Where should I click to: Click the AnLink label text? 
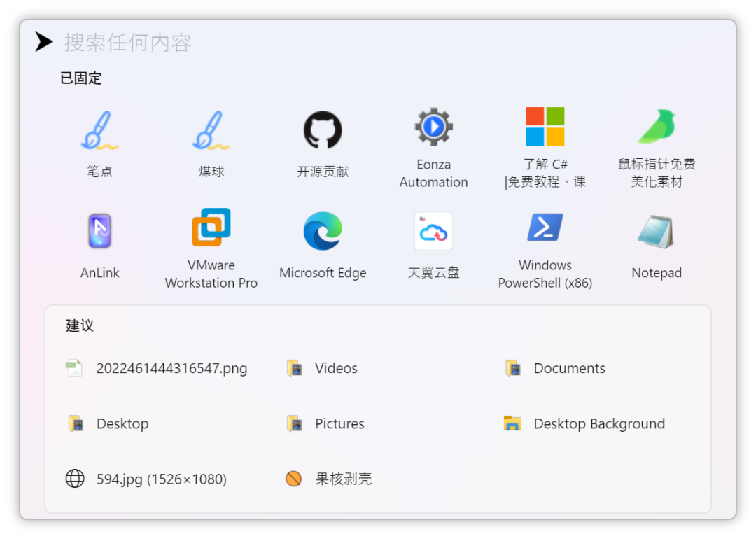(x=100, y=273)
